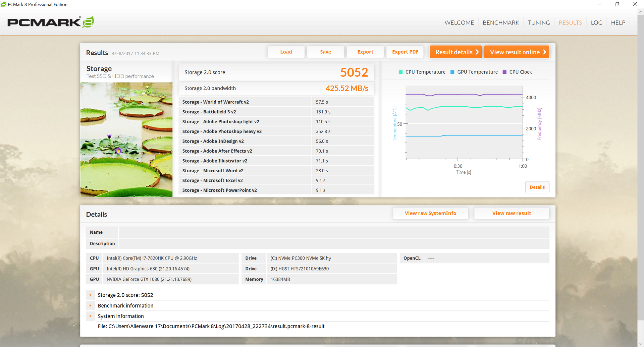Click the CPU Clock legend swatch

[504, 72]
